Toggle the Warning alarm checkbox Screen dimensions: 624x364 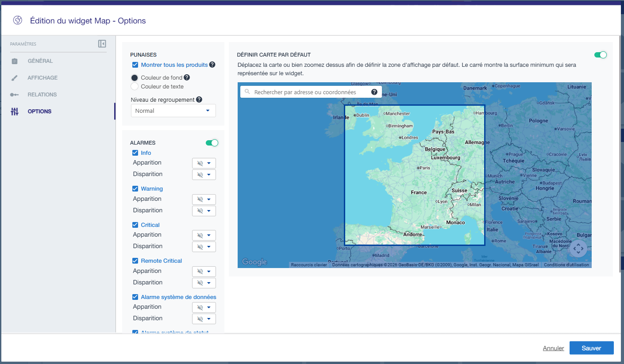[x=135, y=189]
